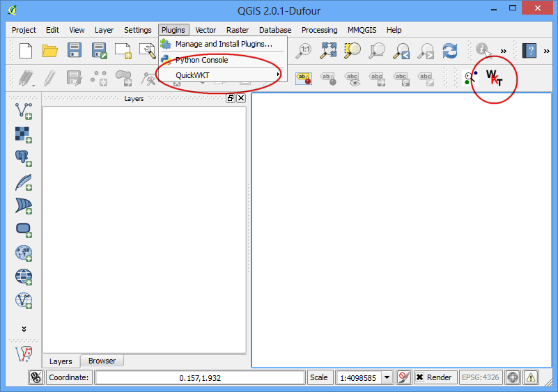Close the Layers panel
Viewport: 558px width, 392px height.
241,98
